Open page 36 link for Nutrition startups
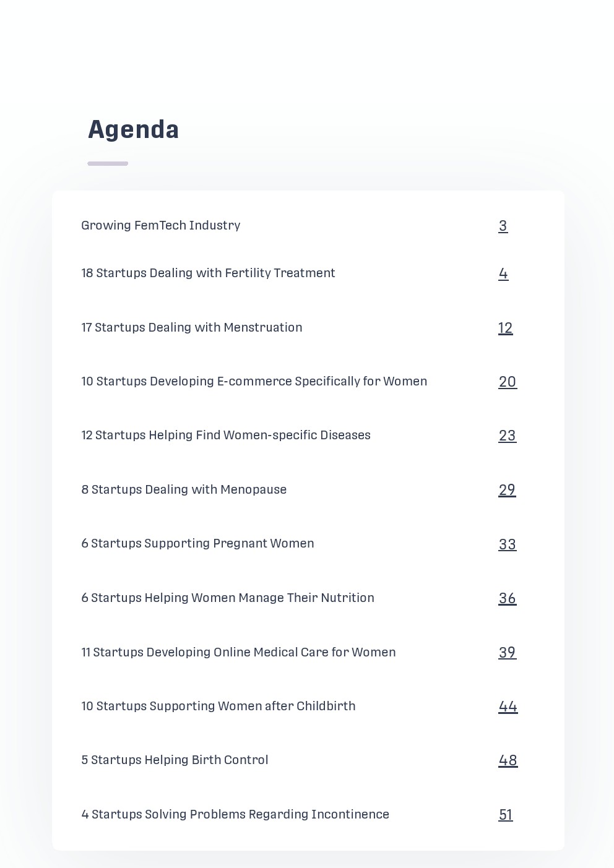614x868 pixels. pyautogui.click(x=508, y=599)
